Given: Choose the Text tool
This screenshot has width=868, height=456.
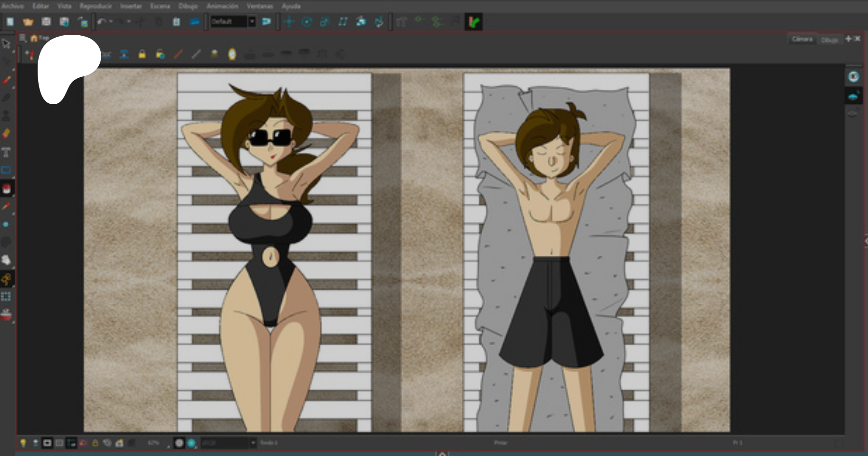Looking at the screenshot, I should pyautogui.click(x=6, y=152).
